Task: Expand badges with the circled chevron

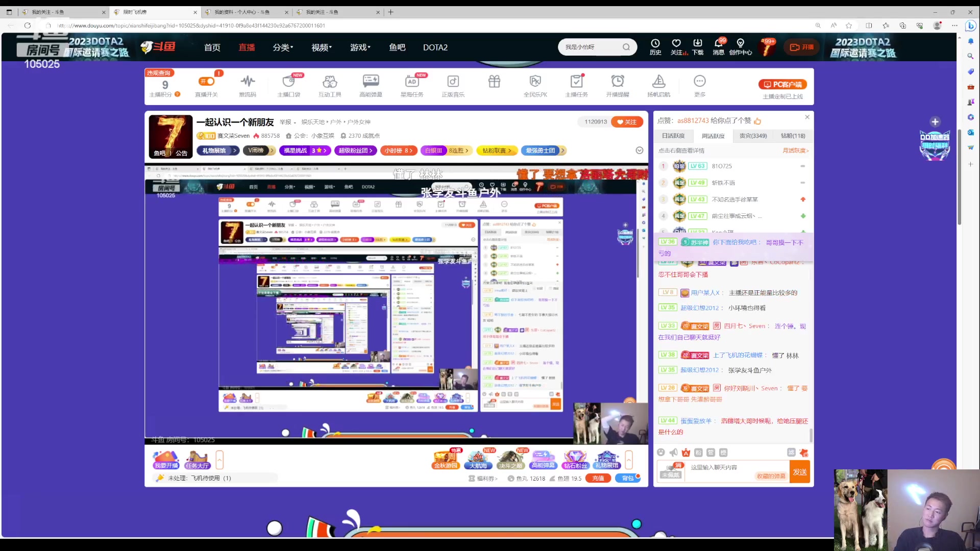Action: click(x=640, y=151)
